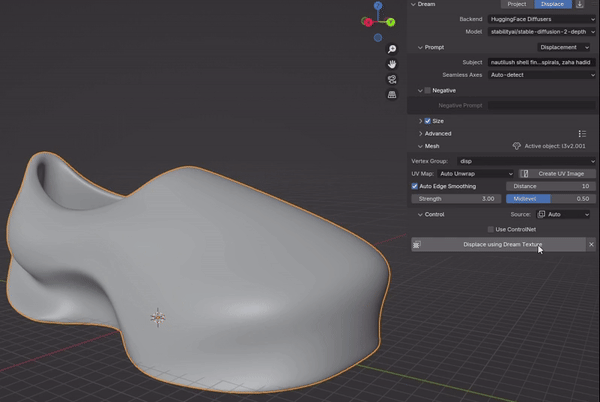Enable the Negative prompt checkbox
This screenshot has height=402, width=600.
point(428,90)
